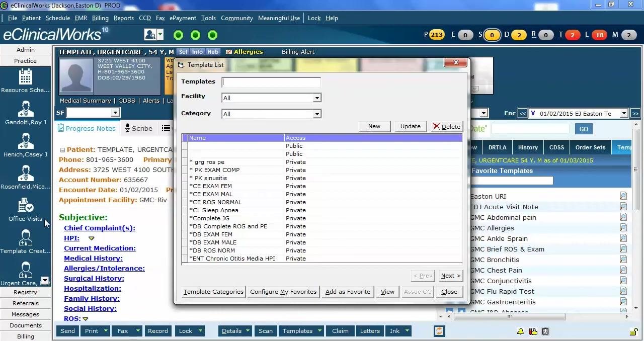Viewport: 644px width, 341px height.
Task: Select row checkbox for DB EXAM MALE
Action: click(x=185, y=242)
